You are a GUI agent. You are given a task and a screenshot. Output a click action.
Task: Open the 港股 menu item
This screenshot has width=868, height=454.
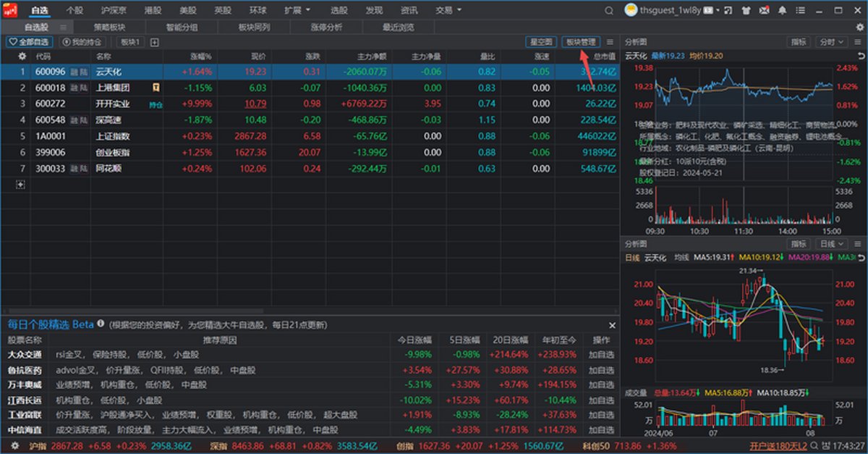[153, 10]
